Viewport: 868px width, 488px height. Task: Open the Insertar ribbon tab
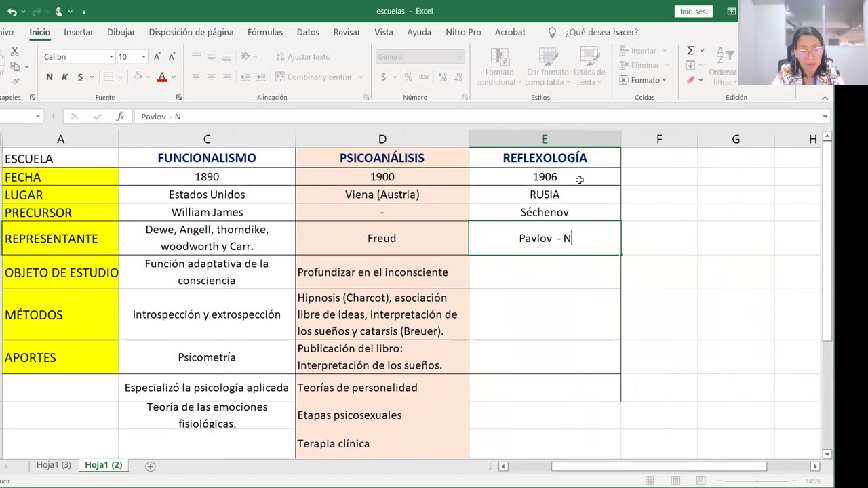coord(79,32)
